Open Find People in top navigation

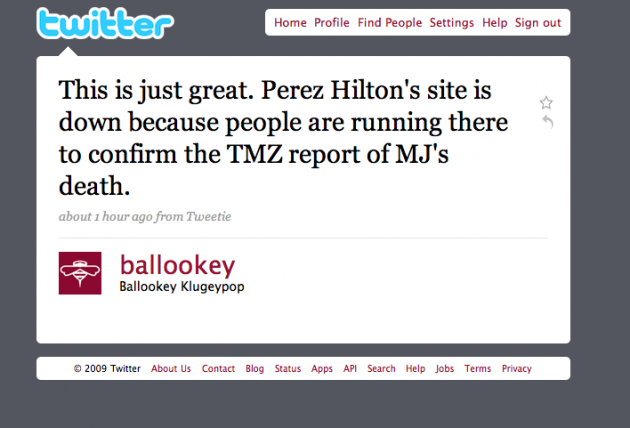pos(390,23)
